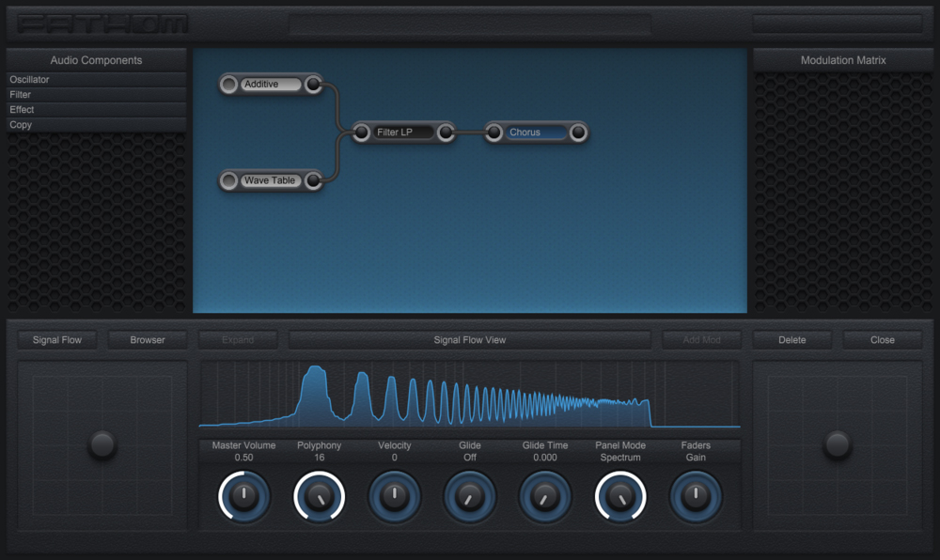The image size is (940, 560).
Task: Select the Filter LP node
Action: [x=402, y=132]
